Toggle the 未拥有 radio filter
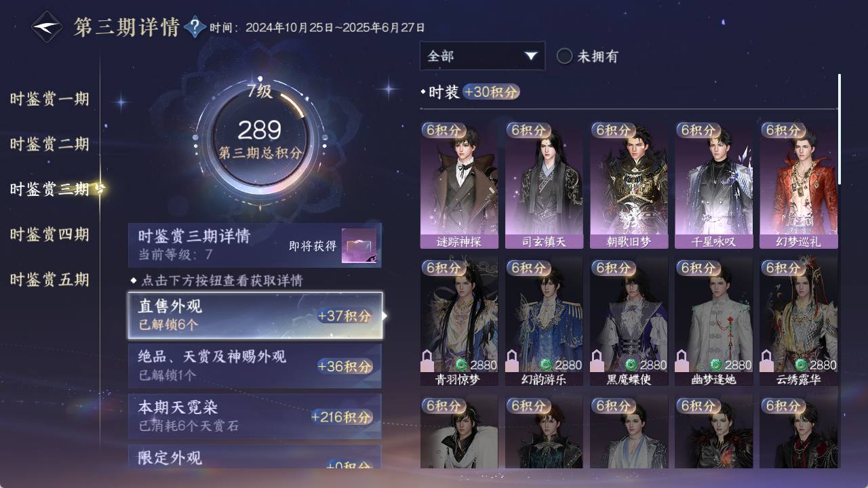Screen dimensions: 868x488 (x=564, y=56)
